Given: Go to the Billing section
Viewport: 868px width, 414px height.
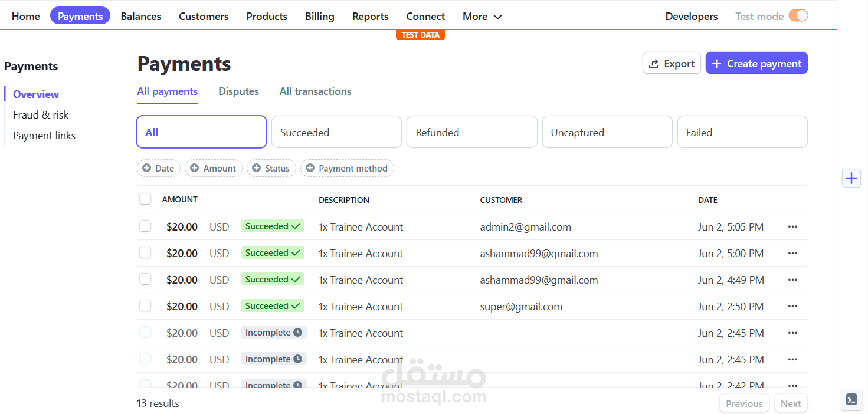Looking at the screenshot, I should tap(320, 17).
